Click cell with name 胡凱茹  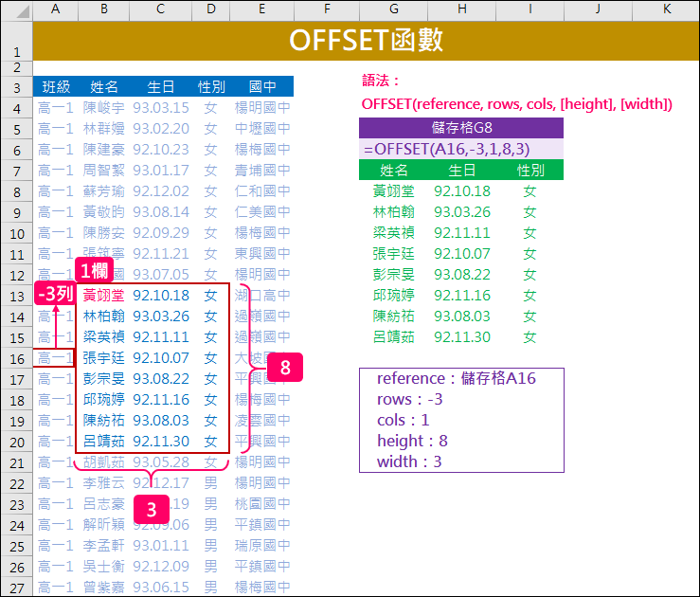pos(104,462)
